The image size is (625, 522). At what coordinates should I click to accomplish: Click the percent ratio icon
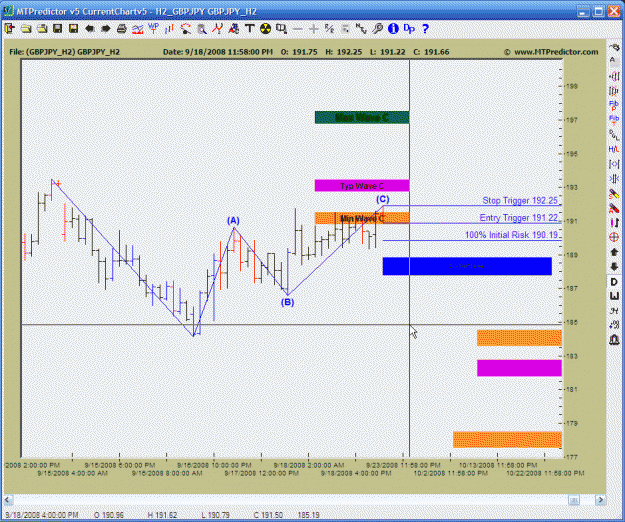coord(329,29)
